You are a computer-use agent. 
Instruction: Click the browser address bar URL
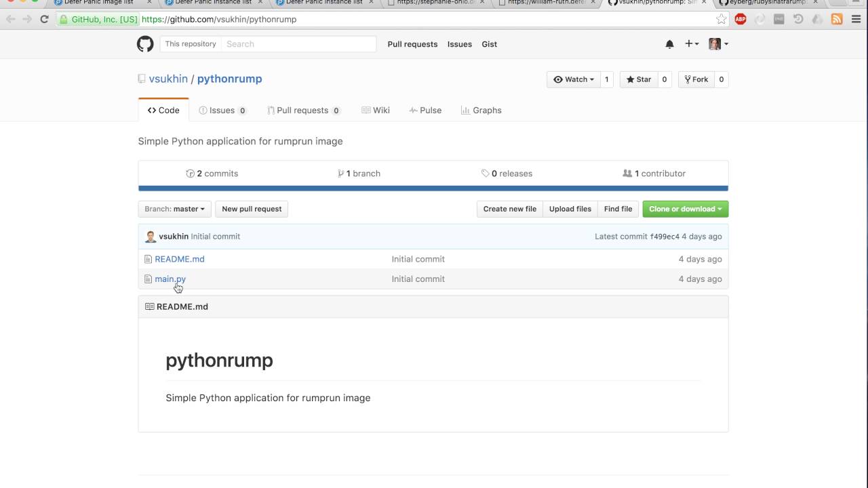(x=219, y=19)
